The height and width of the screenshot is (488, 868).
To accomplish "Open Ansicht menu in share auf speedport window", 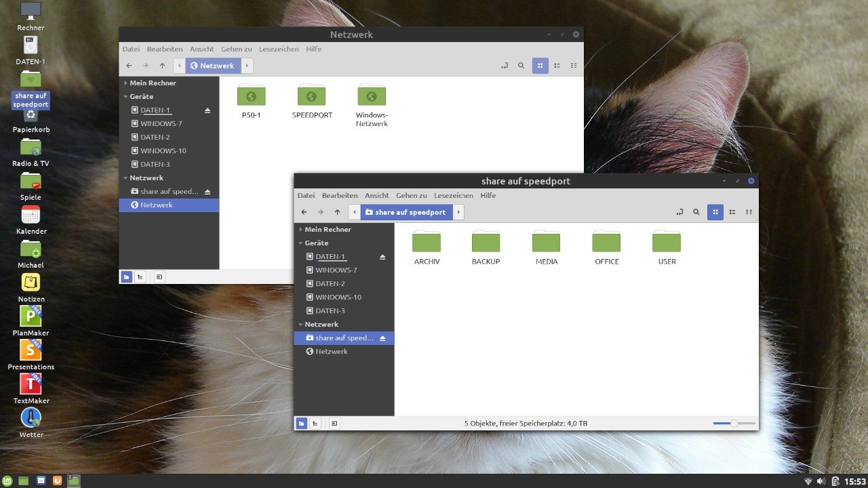I will (376, 195).
